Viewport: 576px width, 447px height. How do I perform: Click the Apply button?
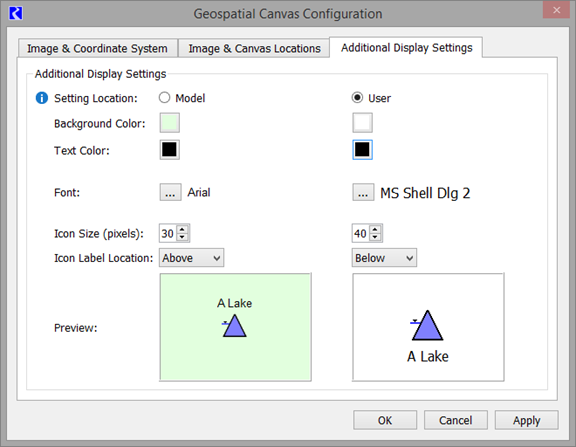[526, 420]
